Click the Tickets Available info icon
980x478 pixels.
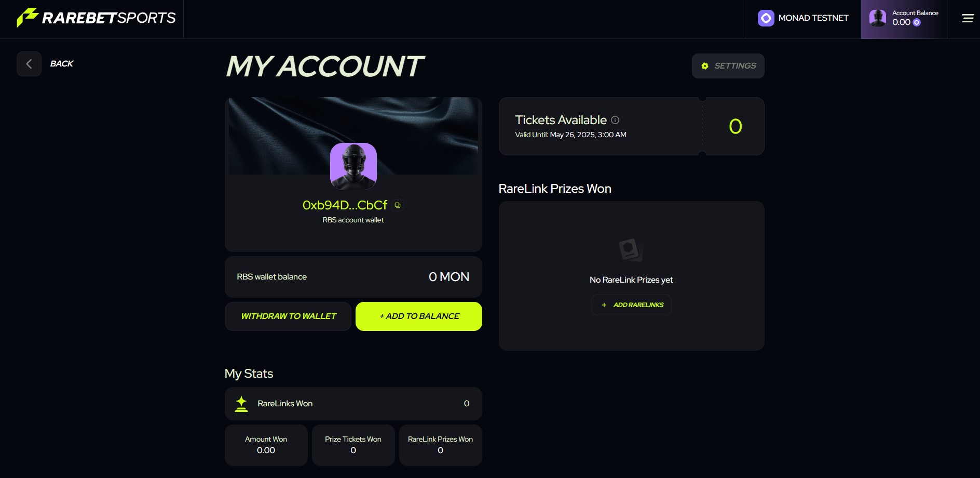615,120
